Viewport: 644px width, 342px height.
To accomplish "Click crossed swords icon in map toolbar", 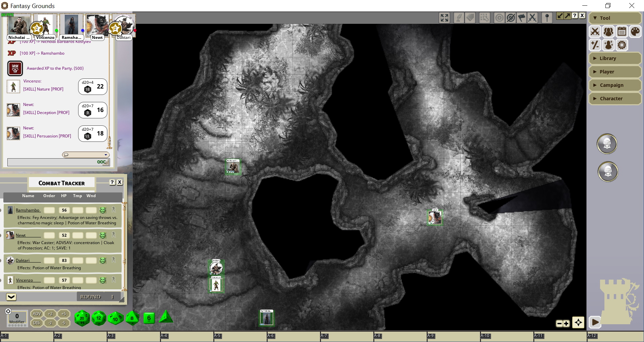I will click(533, 18).
